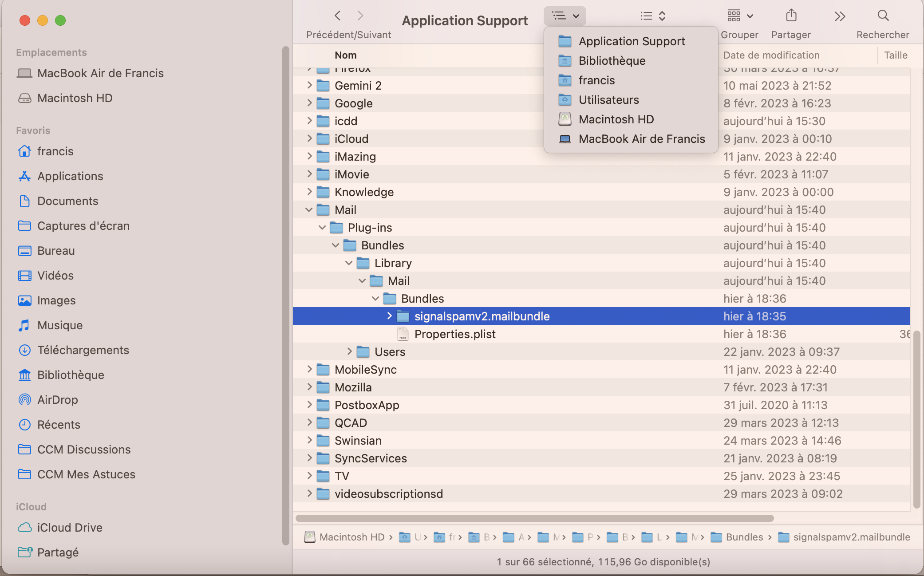
Task: Expand the PostboxApp folder
Action: coord(309,405)
